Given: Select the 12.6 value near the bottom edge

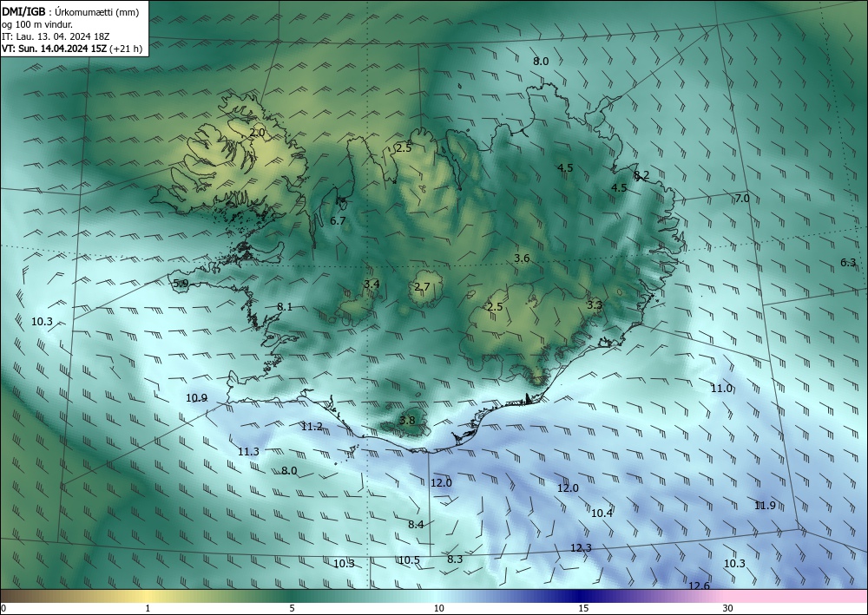Looking at the screenshot, I should tap(699, 586).
